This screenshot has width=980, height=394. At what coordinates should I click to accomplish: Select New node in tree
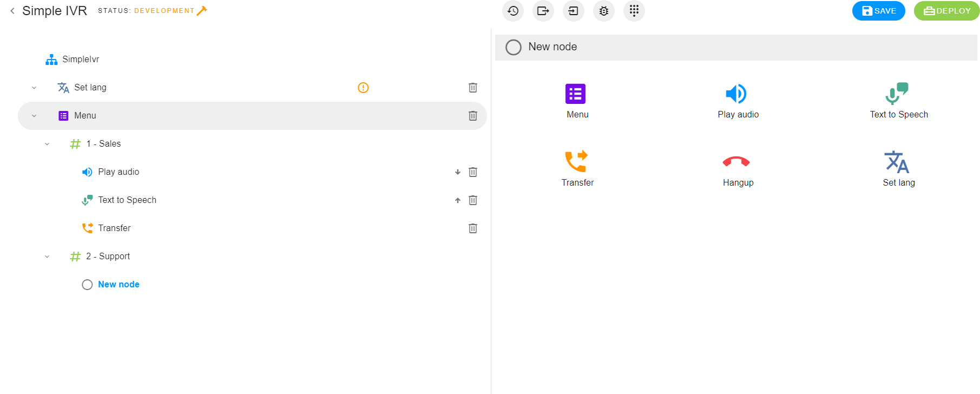(x=118, y=285)
